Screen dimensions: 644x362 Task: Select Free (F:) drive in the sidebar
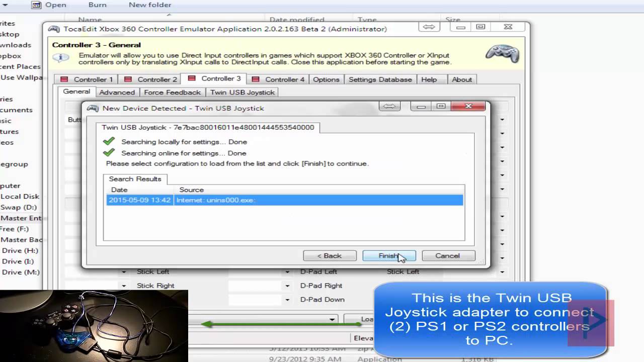14,229
